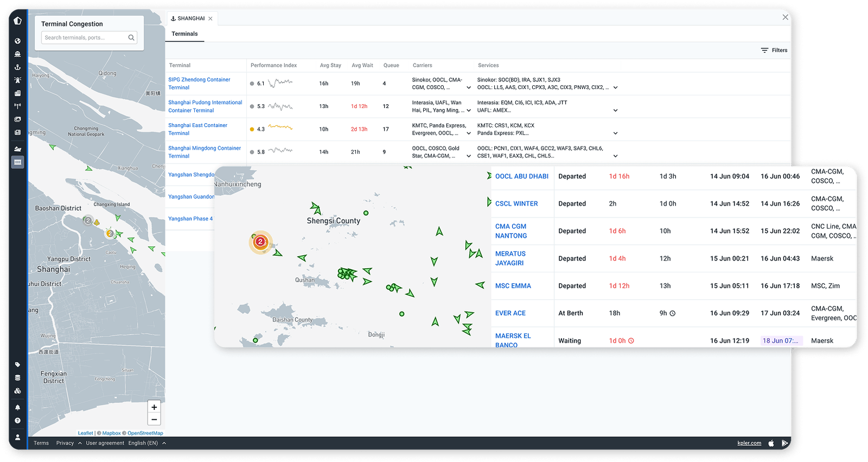868x462 pixels.
Task: Close the terminals panel with top-right X
Action: (785, 17)
